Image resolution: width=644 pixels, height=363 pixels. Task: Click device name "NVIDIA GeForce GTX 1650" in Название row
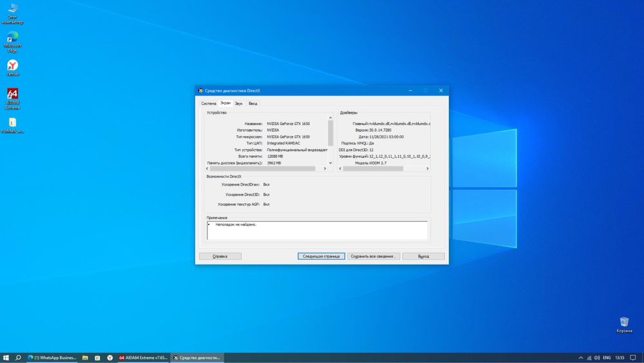[x=289, y=123]
